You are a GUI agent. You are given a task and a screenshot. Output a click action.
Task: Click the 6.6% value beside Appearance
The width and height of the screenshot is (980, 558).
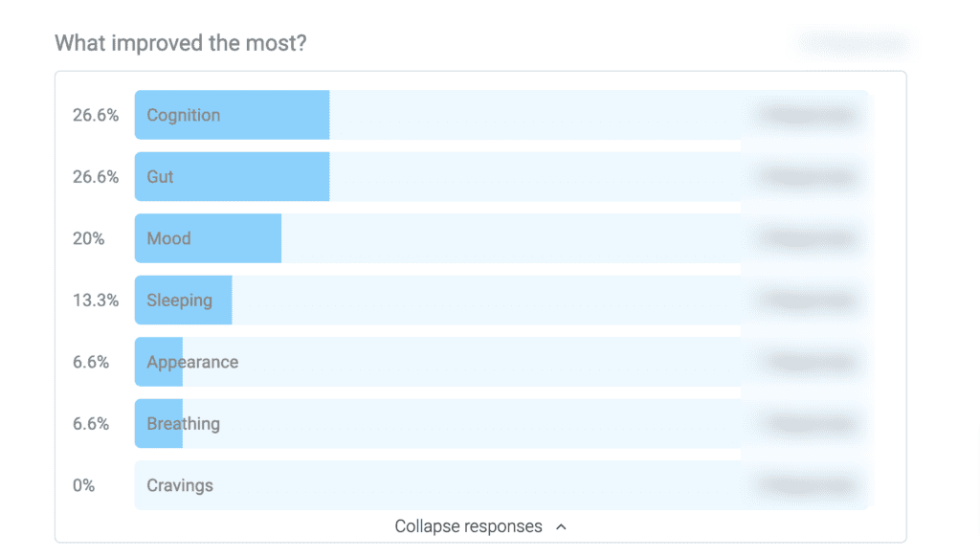tap(91, 363)
